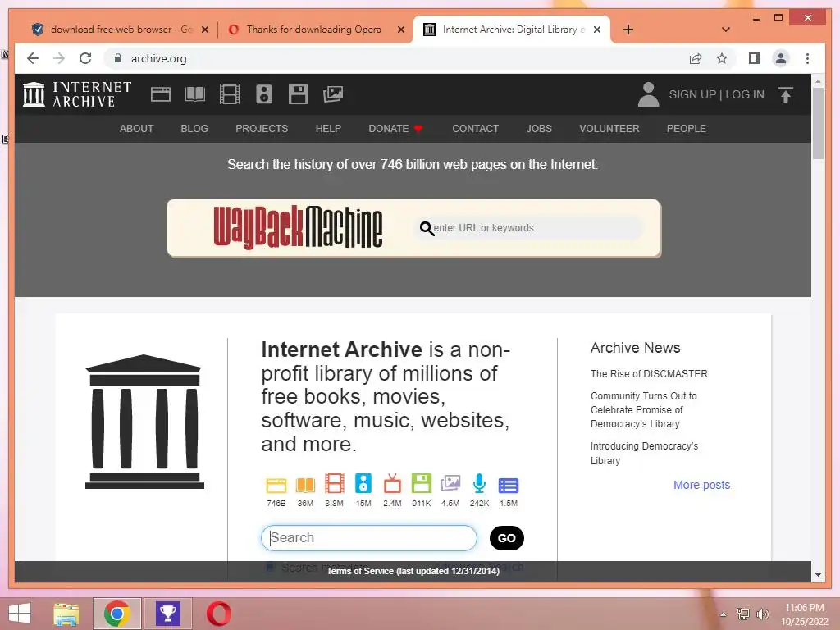
Task: Click the scrollbar down arrow
Action: 818,575
